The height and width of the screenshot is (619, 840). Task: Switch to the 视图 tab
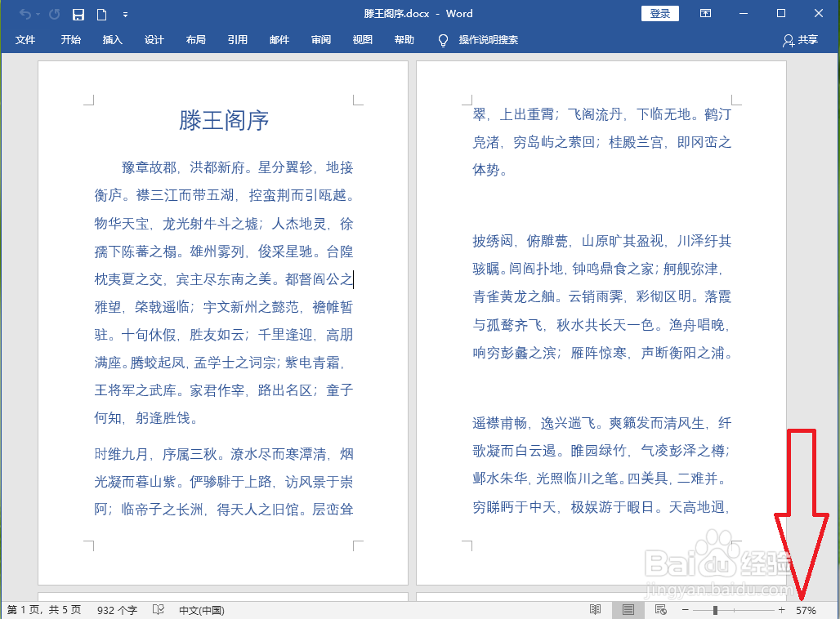362,40
